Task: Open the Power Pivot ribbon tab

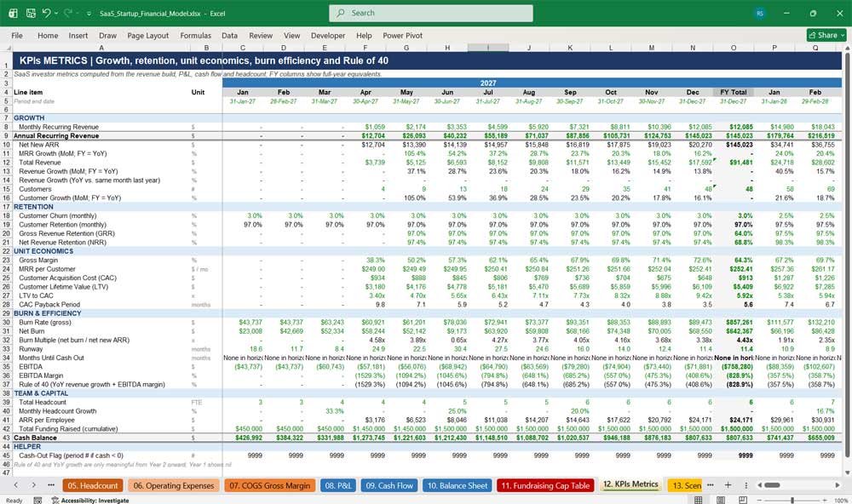Action: click(x=403, y=35)
